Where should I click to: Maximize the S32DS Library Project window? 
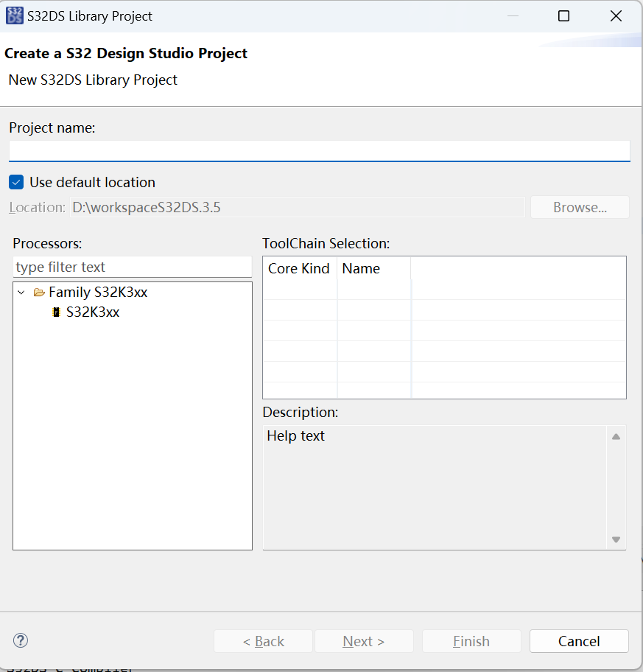[563, 16]
